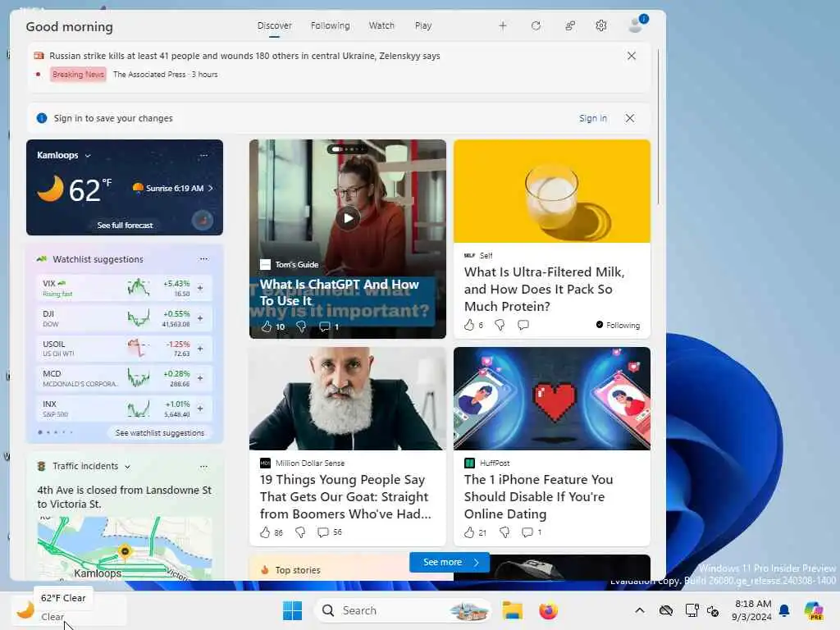Dislike the 19 Things Young People article
840x630 pixels.
[300, 532]
